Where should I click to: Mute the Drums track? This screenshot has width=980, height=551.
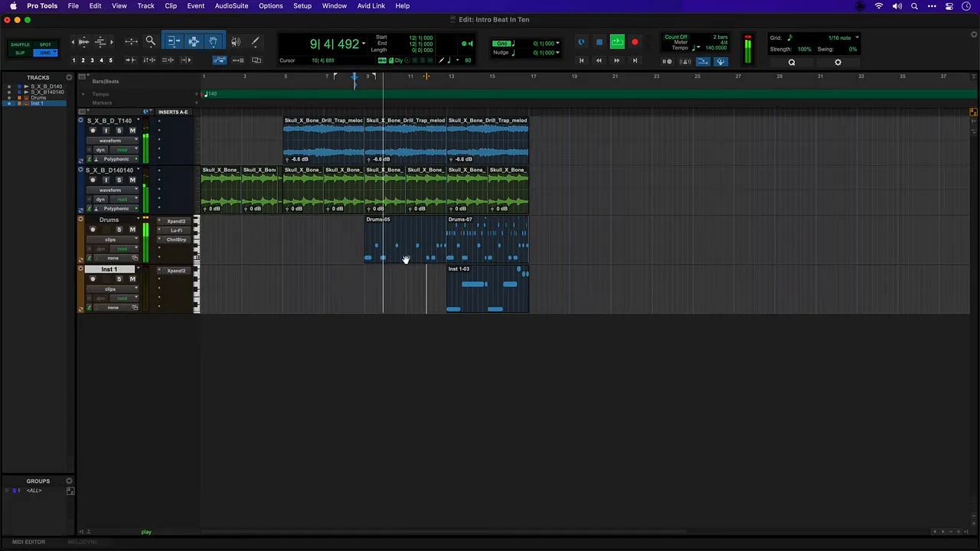coord(132,230)
